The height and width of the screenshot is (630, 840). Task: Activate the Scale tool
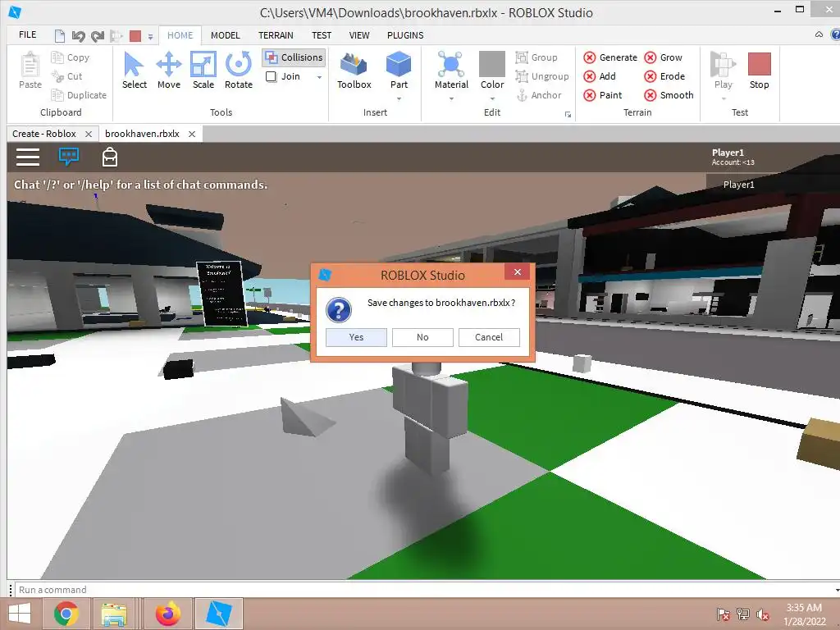pos(203,71)
